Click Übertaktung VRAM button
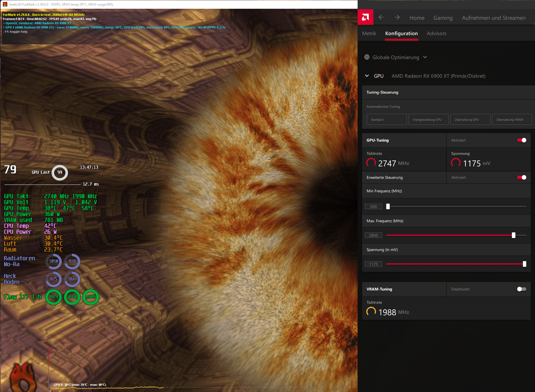The height and width of the screenshot is (392, 535). point(512,120)
